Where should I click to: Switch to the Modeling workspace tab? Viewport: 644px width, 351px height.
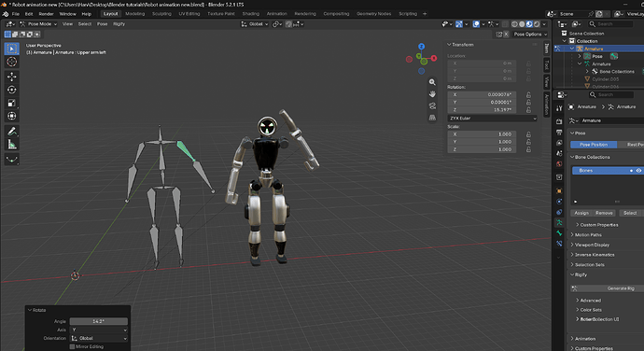(134, 14)
